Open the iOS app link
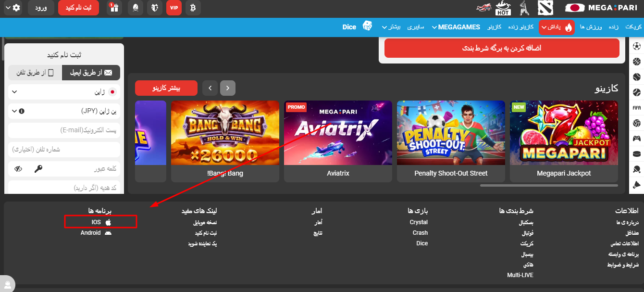Viewport: 644px width, 292px height. click(x=101, y=222)
